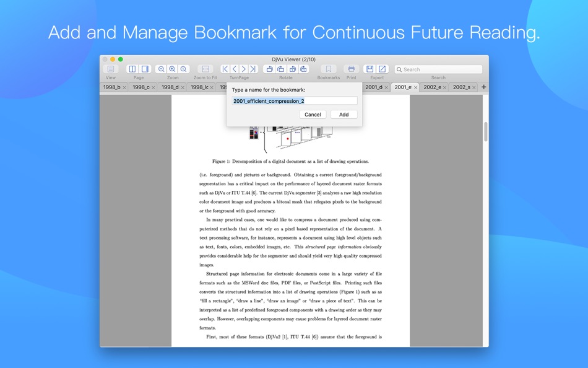Click the Print icon
This screenshot has height=368, width=588.
pos(352,69)
